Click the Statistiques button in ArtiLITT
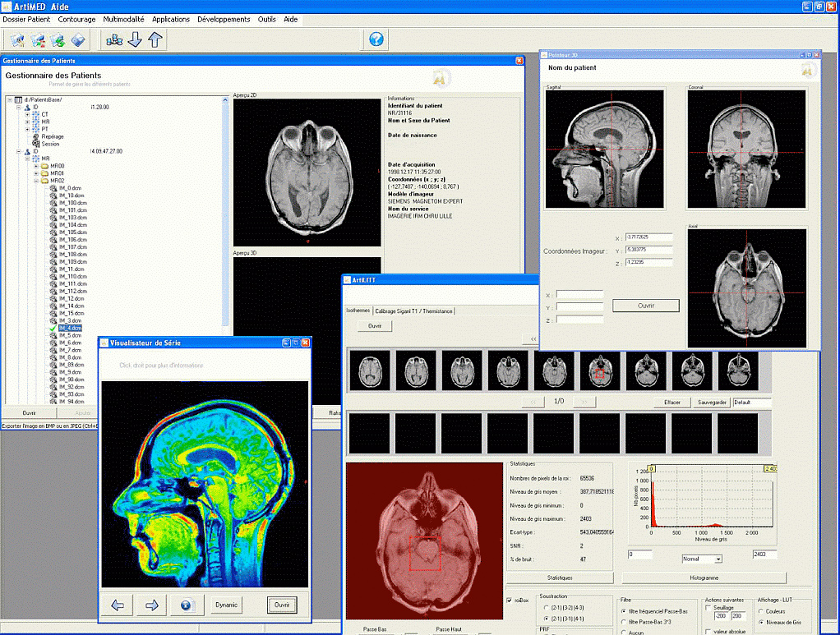 pyautogui.click(x=560, y=577)
